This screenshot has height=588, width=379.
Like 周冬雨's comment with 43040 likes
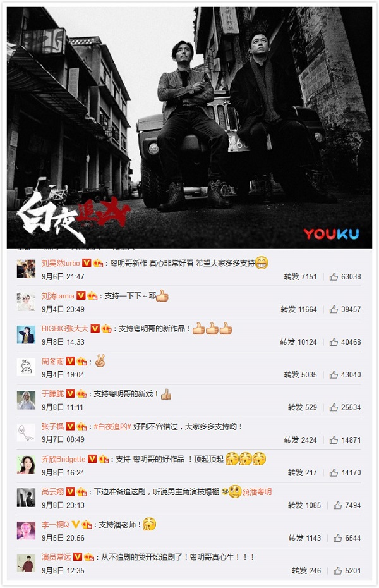334,375
